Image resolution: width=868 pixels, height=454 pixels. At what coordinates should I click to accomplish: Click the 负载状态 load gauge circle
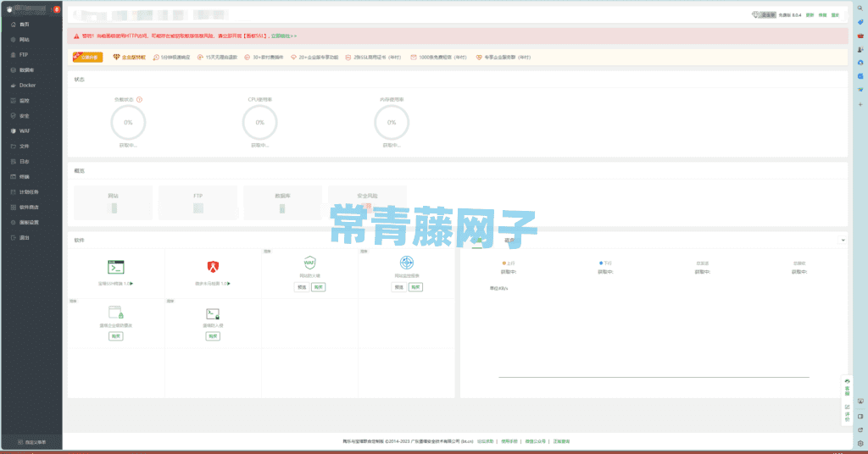128,122
